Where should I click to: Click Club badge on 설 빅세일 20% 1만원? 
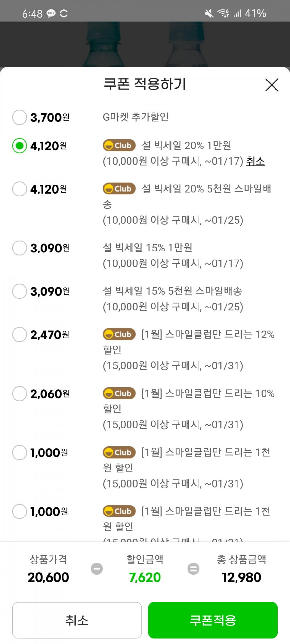pyautogui.click(x=119, y=146)
